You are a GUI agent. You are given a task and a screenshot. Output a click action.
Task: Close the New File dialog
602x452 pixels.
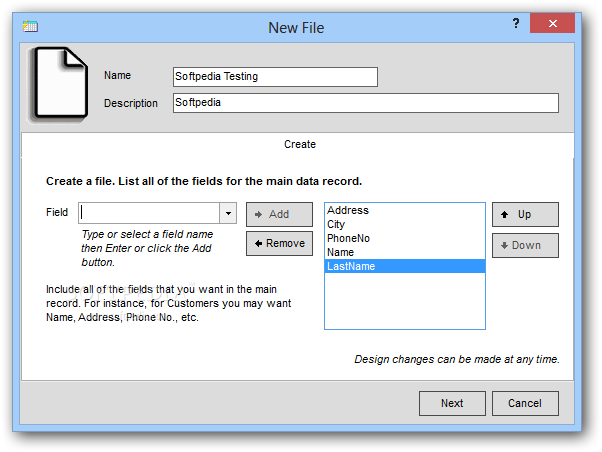pos(552,23)
